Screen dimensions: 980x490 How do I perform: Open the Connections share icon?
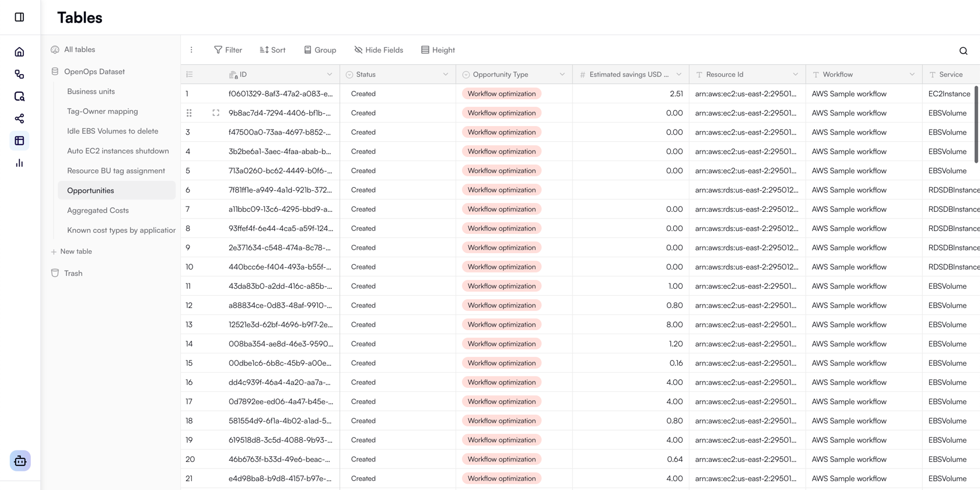point(19,118)
